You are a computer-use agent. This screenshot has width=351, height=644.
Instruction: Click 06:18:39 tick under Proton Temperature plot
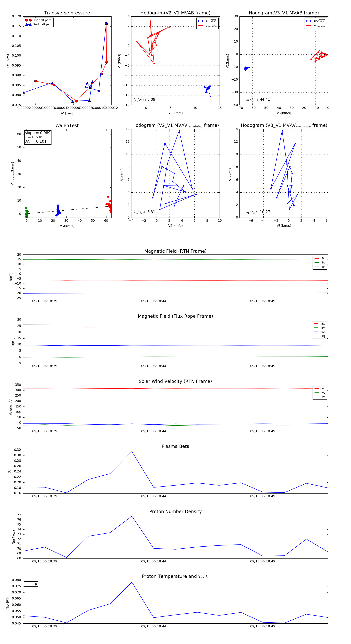pyautogui.click(x=45, y=626)
